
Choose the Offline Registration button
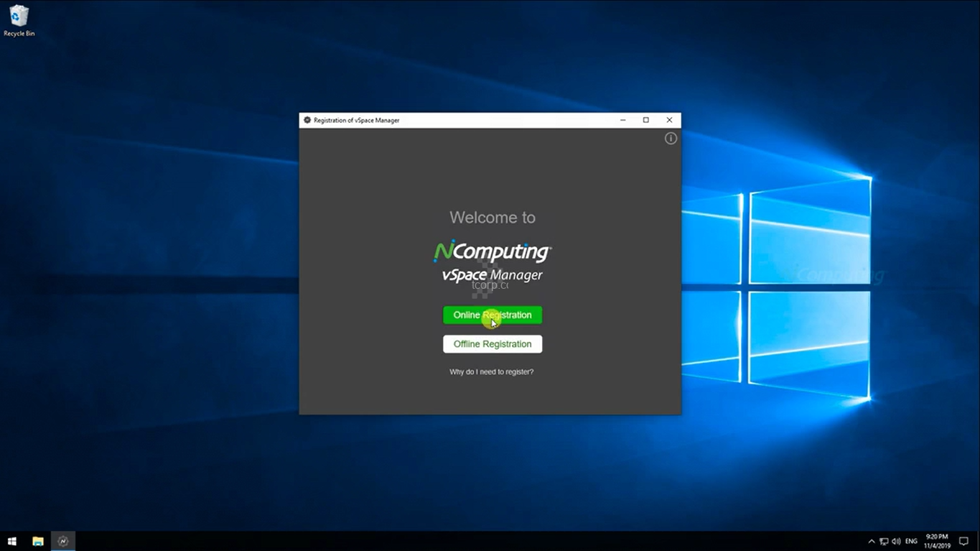point(493,344)
